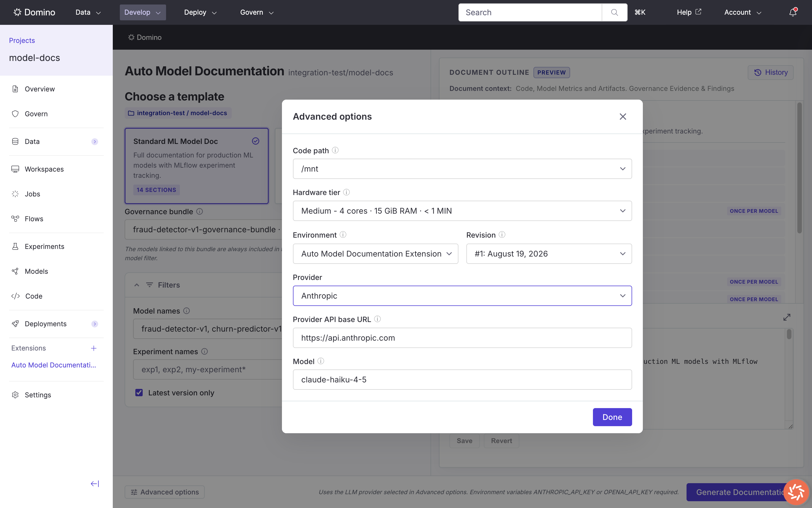Click the Advanced options button at bottom

pos(164,492)
